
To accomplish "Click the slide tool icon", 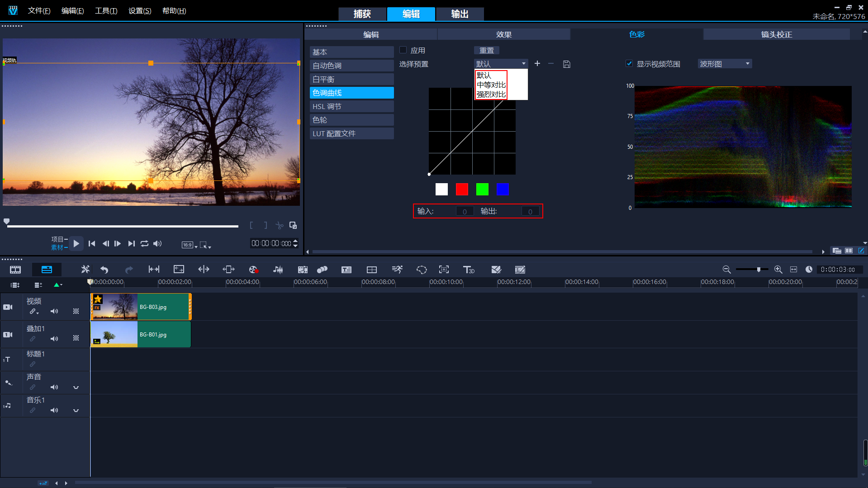I will click(228, 270).
